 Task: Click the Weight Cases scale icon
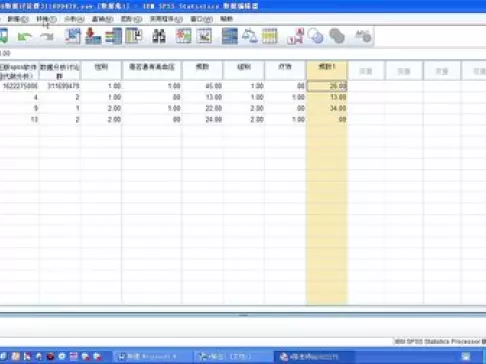250,36
